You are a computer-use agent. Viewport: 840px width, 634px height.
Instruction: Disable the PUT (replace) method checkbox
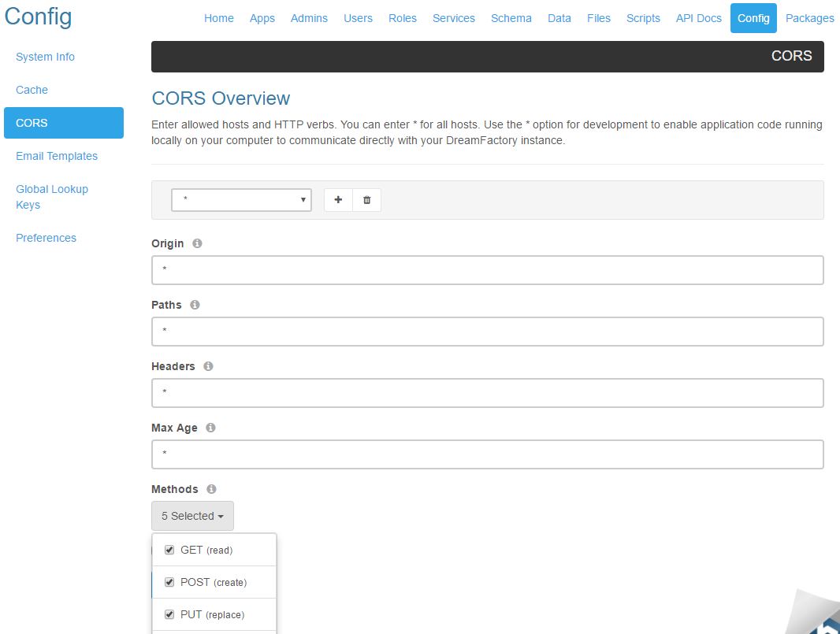coord(169,614)
